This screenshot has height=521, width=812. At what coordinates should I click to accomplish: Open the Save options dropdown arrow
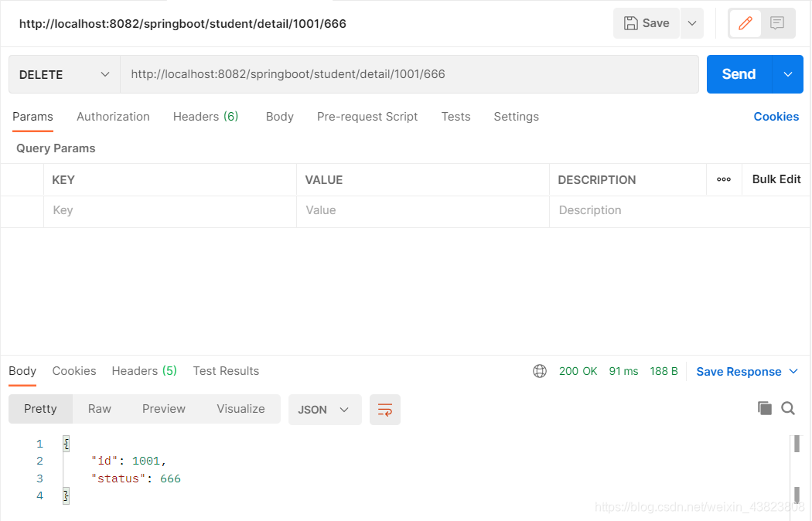(692, 23)
